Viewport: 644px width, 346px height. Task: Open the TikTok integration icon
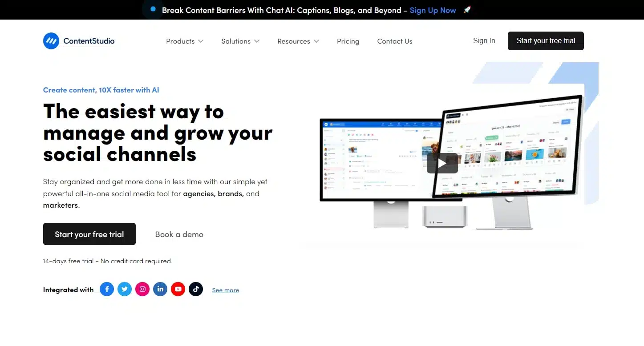point(196,289)
